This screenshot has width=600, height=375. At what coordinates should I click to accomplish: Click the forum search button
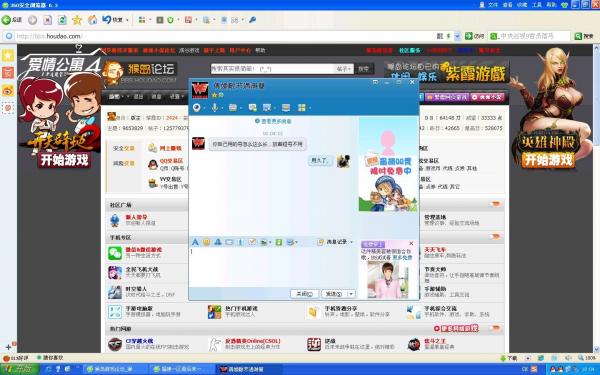[x=364, y=69]
